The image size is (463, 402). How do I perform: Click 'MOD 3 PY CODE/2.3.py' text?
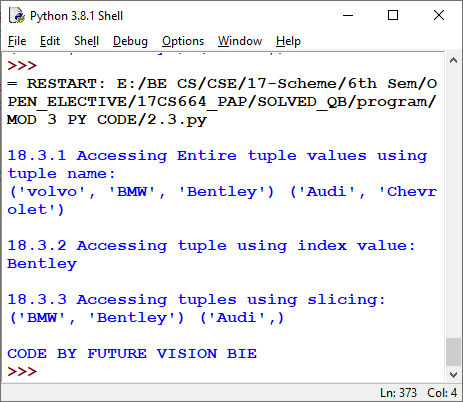point(107,120)
